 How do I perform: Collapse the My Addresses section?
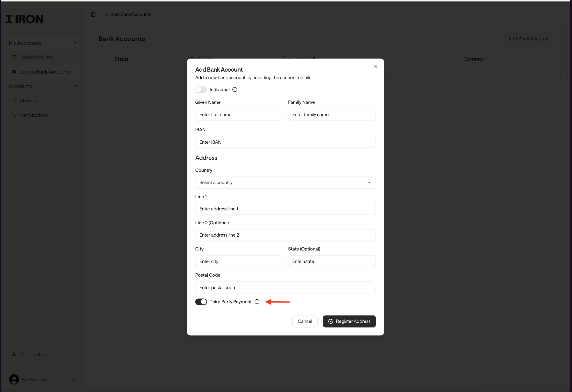point(75,43)
